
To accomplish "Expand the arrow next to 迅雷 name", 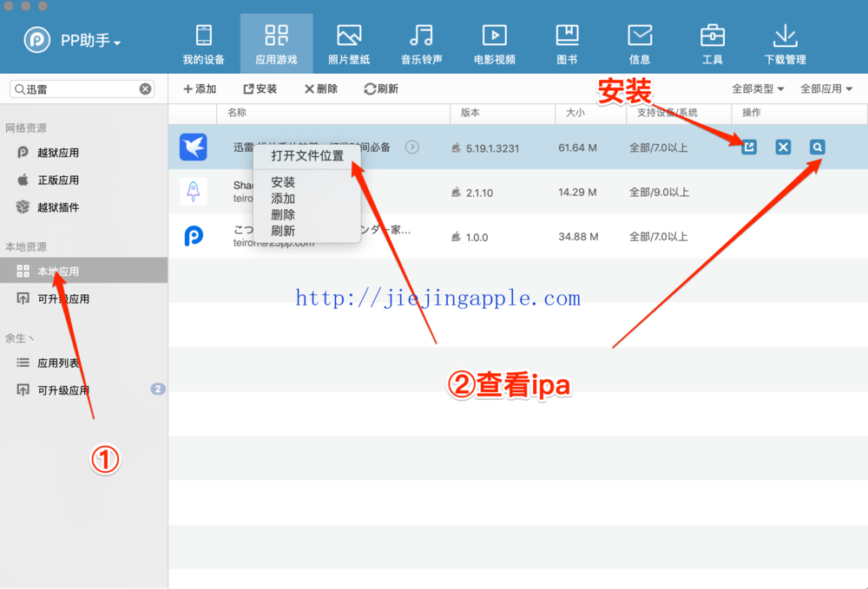I will 411,147.
